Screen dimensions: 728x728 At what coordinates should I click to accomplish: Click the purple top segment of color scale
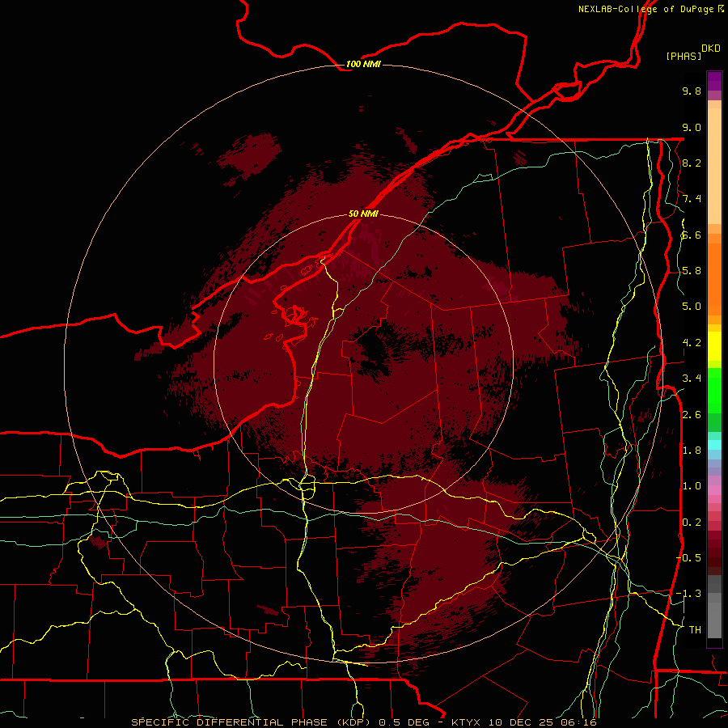coord(714,81)
